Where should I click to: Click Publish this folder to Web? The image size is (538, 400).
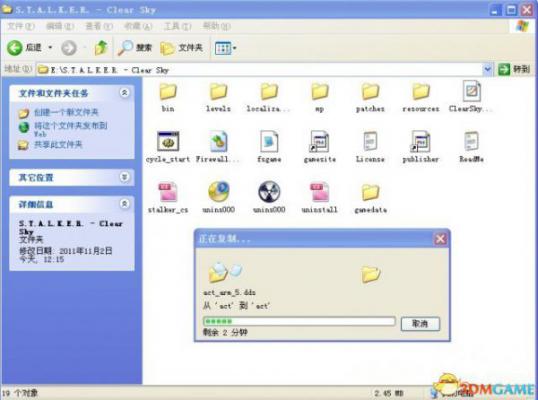pyautogui.click(x=70, y=129)
